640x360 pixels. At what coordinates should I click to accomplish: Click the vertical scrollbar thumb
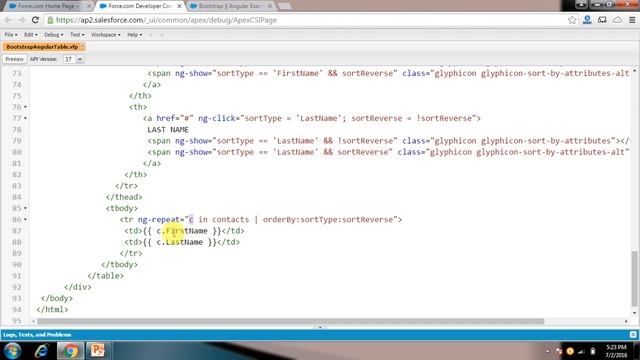634,279
